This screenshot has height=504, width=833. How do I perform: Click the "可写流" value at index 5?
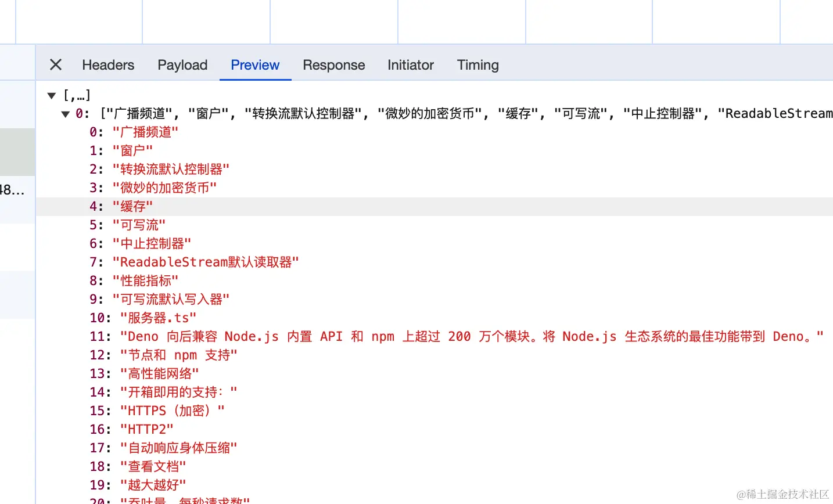click(139, 225)
